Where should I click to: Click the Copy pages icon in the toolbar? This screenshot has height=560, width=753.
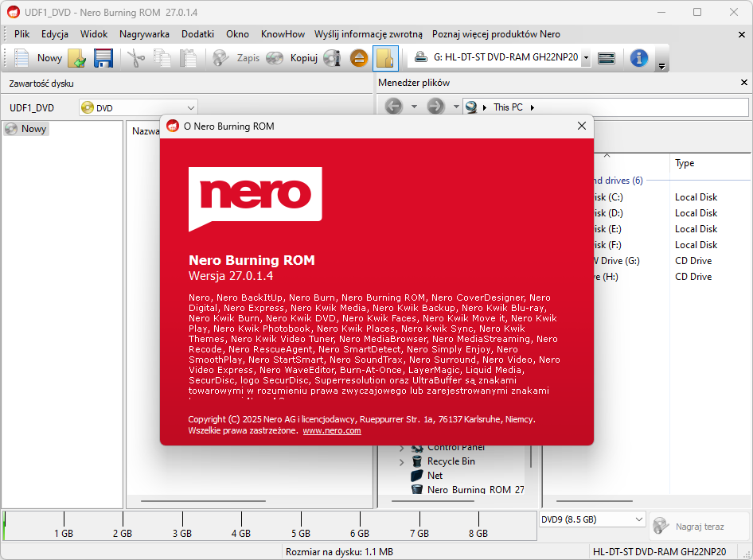[162, 58]
